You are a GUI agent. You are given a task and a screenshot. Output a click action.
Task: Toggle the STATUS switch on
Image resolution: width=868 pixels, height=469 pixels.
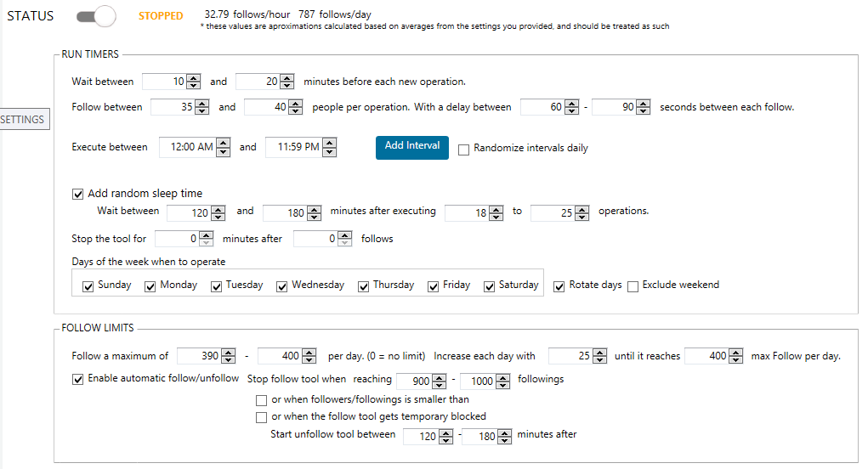tap(96, 16)
